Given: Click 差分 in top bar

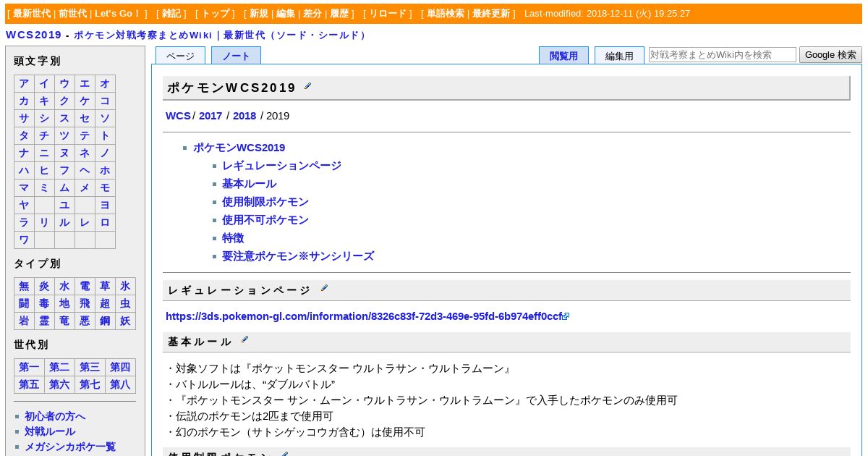Looking at the screenshot, I should pyautogui.click(x=312, y=14).
